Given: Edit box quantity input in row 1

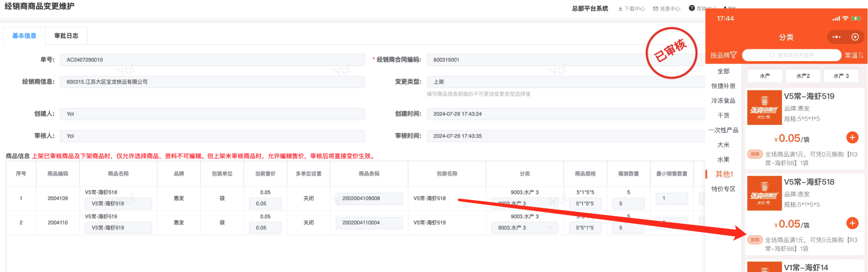Looking at the screenshot, I should pyautogui.click(x=629, y=204).
